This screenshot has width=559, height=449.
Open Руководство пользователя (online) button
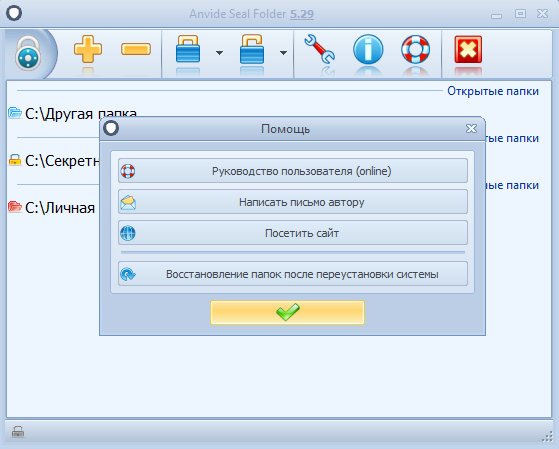click(x=293, y=171)
